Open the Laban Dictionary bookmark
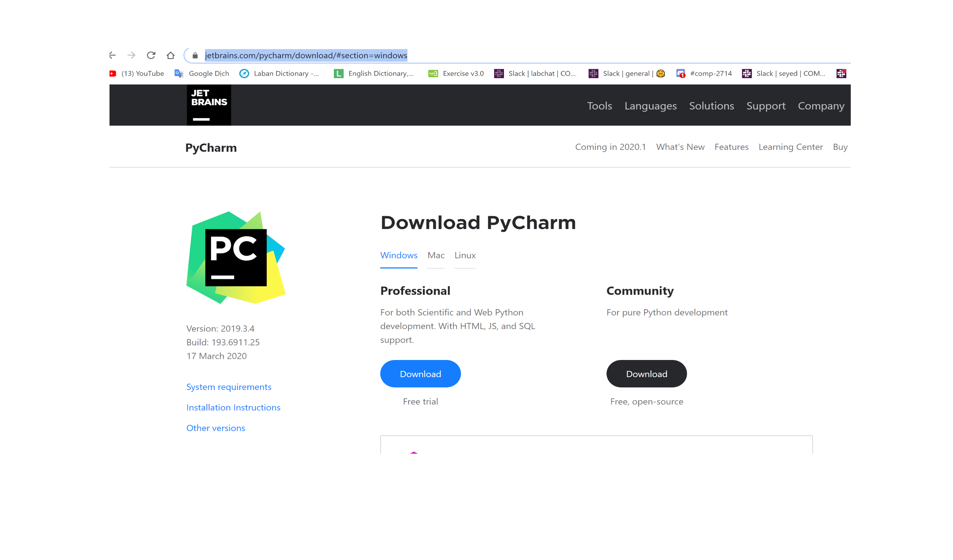The width and height of the screenshot is (953, 560). coord(280,74)
